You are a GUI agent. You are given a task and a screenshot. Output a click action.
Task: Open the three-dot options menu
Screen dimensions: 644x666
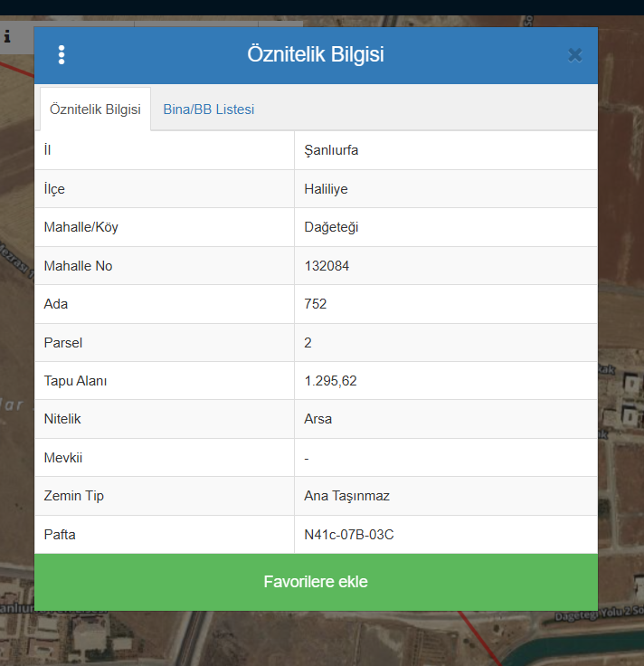pos(62,55)
